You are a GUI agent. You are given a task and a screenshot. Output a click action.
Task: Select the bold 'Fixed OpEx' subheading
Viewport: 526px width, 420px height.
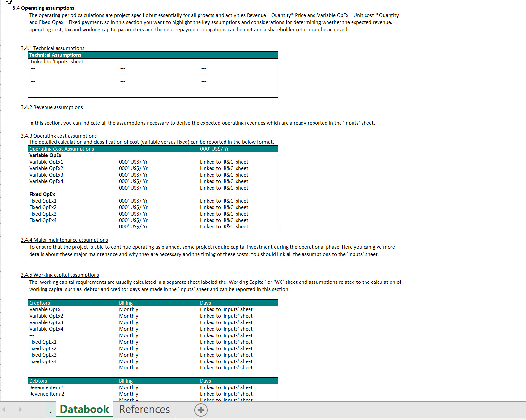pos(42,194)
